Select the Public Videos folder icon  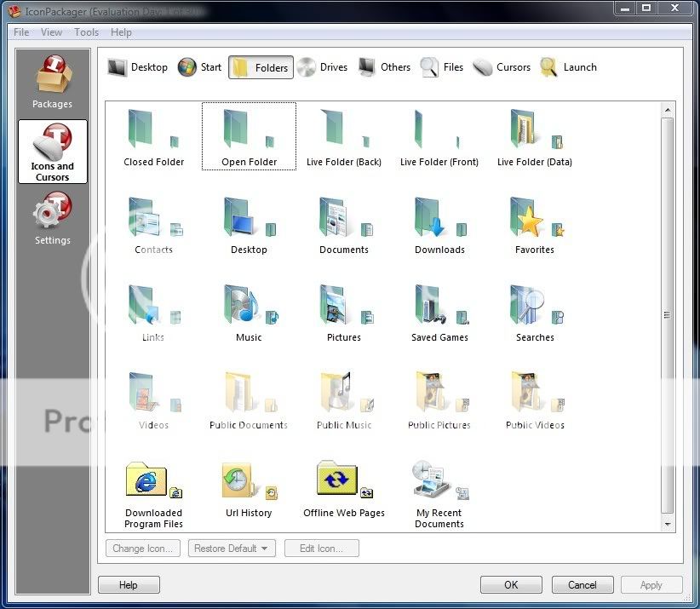pos(535,400)
